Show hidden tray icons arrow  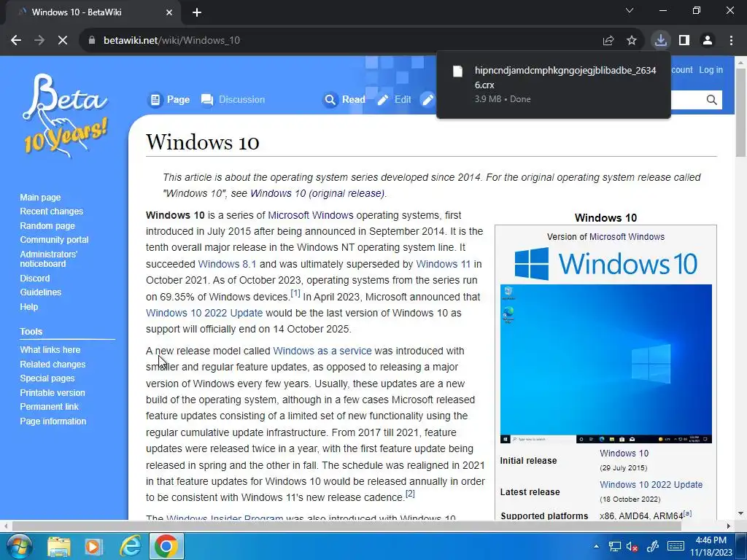click(x=596, y=546)
